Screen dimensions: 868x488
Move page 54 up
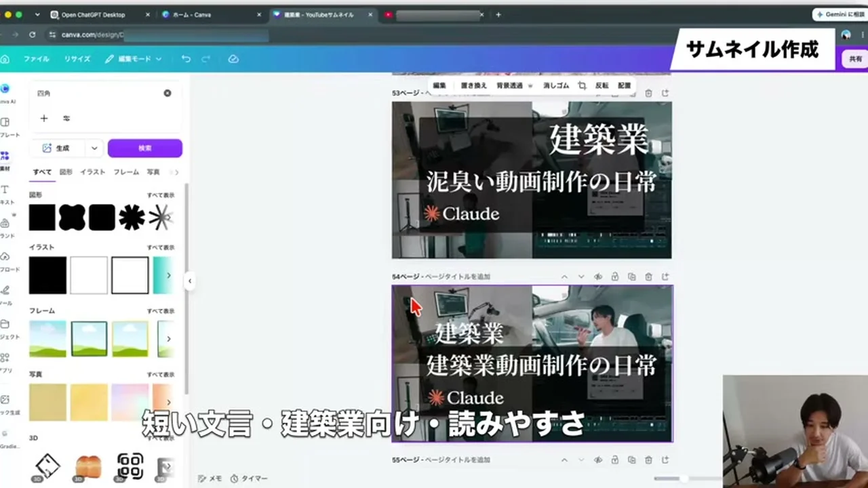pyautogui.click(x=564, y=277)
